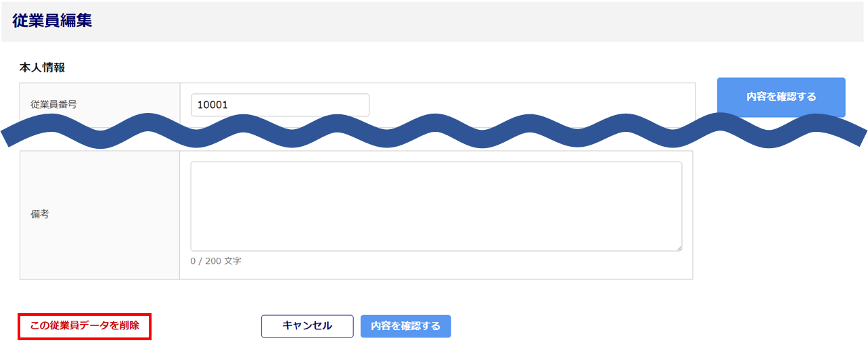Image resolution: width=868 pixels, height=349 pixels.
Task: Click the value 10001 in the number field
Action: point(212,105)
